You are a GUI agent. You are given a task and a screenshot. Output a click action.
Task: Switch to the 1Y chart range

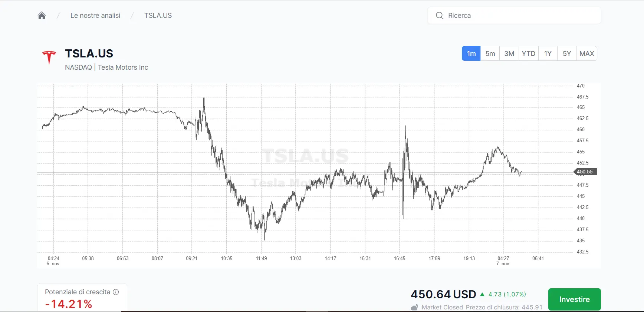(548, 54)
